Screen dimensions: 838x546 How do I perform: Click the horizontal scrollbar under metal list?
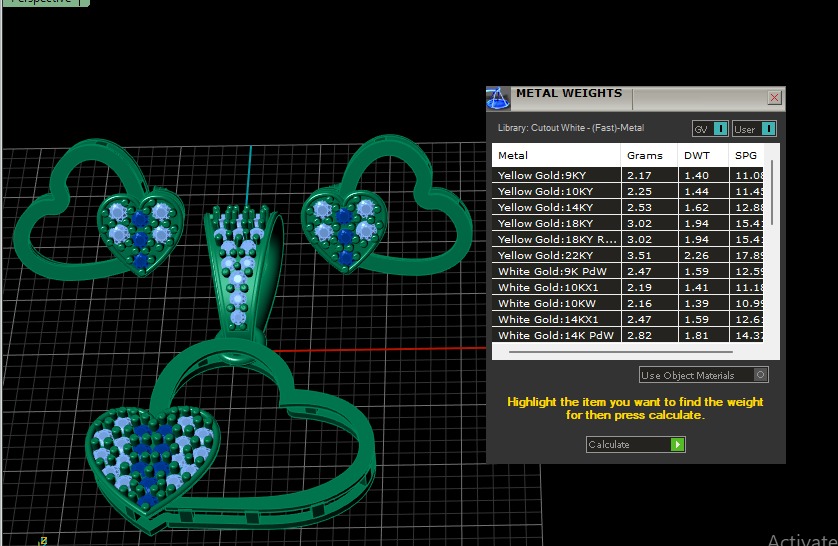[620, 352]
